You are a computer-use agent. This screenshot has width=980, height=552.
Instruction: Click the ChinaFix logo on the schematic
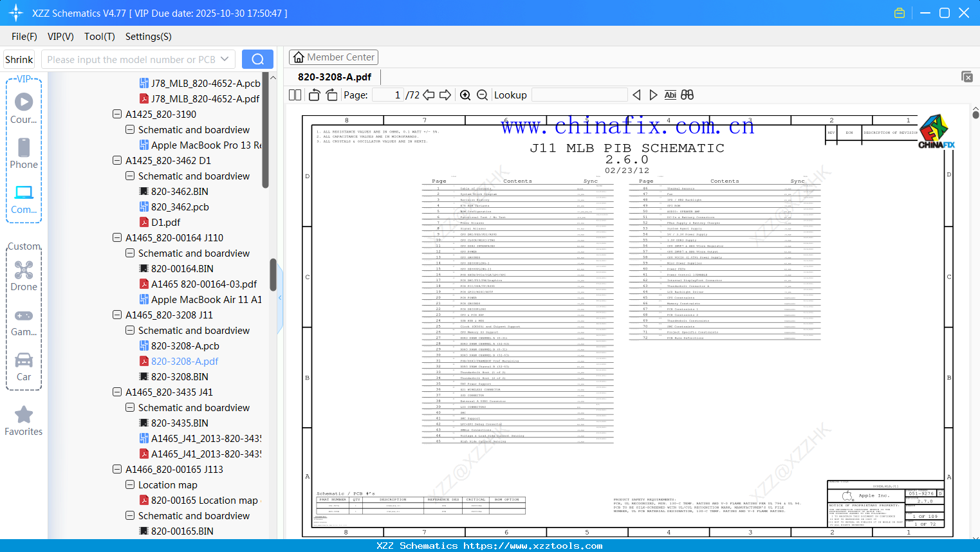pos(936,131)
